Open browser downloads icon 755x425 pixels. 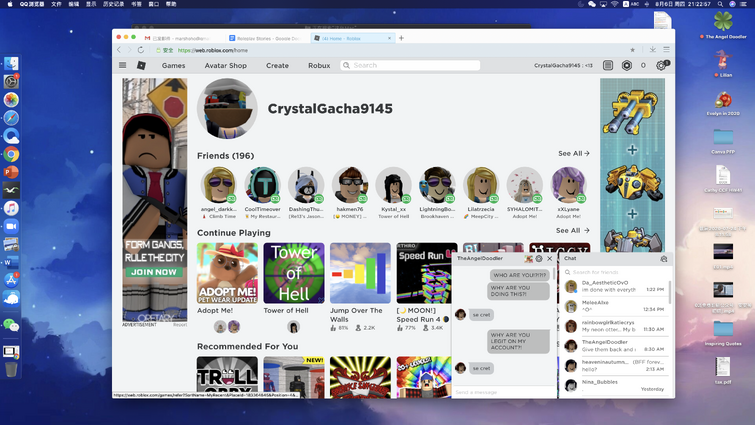[x=652, y=49]
